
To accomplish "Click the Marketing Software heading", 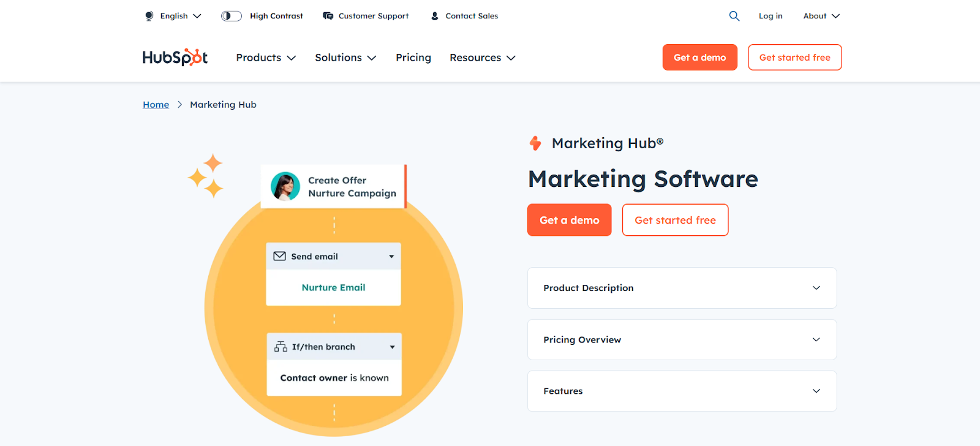I will click(x=643, y=179).
